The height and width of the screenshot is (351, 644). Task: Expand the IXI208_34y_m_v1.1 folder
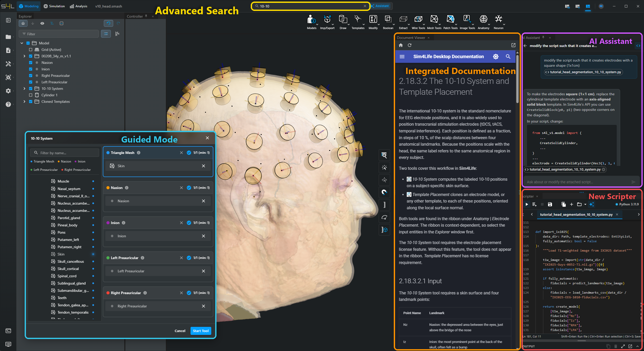pyautogui.click(x=24, y=56)
